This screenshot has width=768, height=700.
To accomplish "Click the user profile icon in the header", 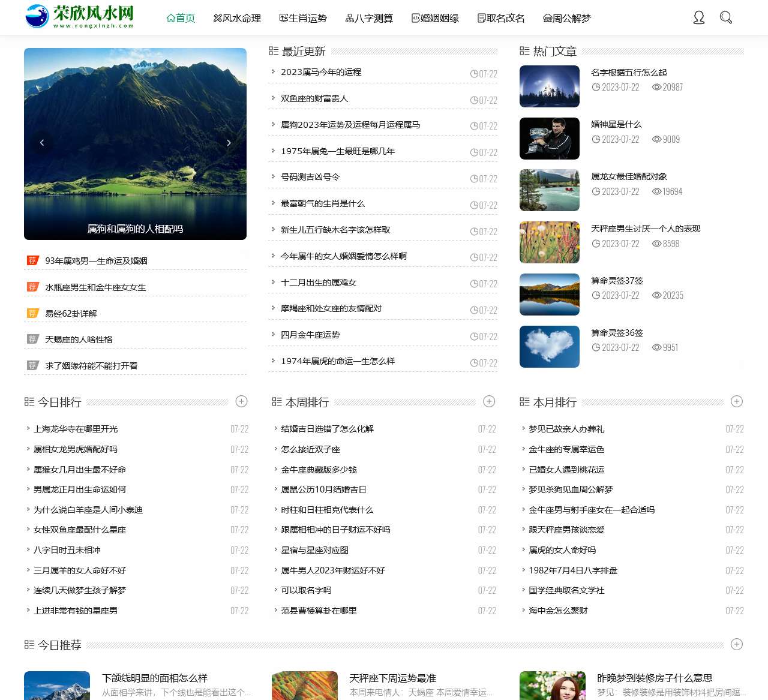I will click(x=699, y=18).
